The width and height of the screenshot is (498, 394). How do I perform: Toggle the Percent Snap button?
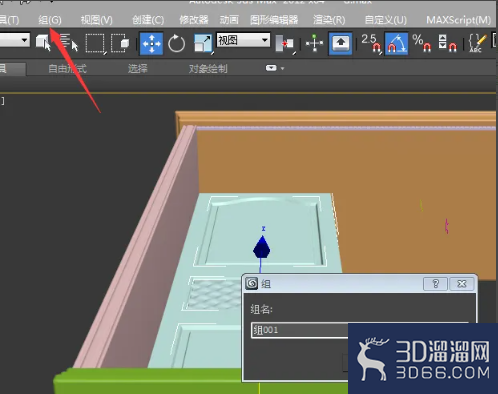pyautogui.click(x=421, y=43)
